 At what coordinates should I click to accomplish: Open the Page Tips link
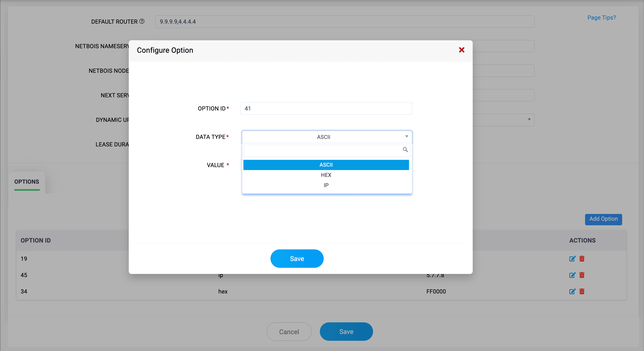point(601,18)
